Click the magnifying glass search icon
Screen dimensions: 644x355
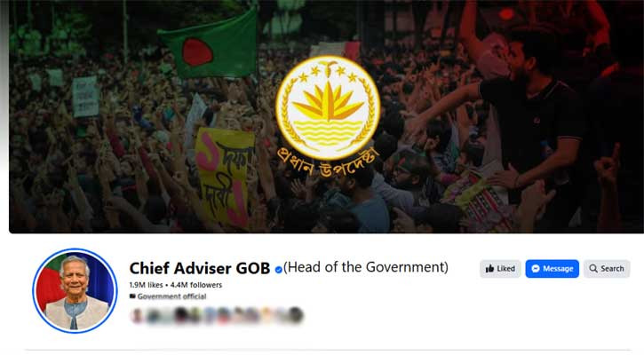pos(593,268)
